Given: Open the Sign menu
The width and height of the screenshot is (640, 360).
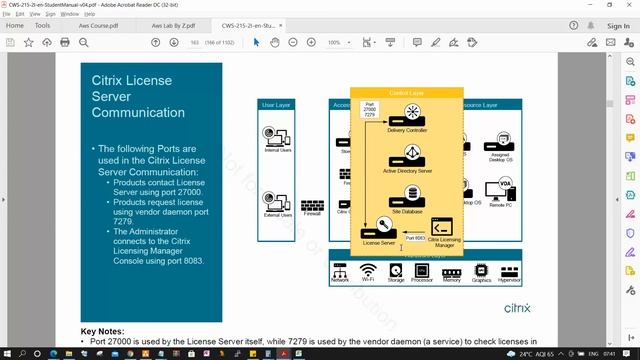Looking at the screenshot, I should point(50,14).
